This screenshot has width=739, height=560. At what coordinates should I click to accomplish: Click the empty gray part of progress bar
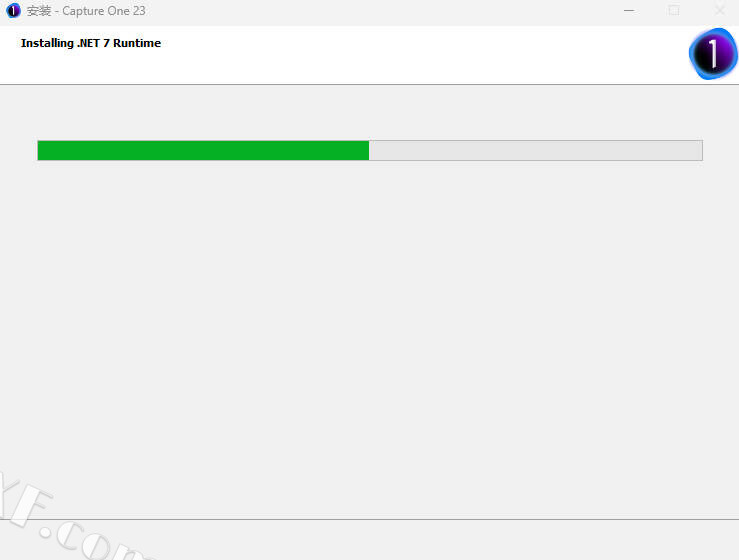535,150
